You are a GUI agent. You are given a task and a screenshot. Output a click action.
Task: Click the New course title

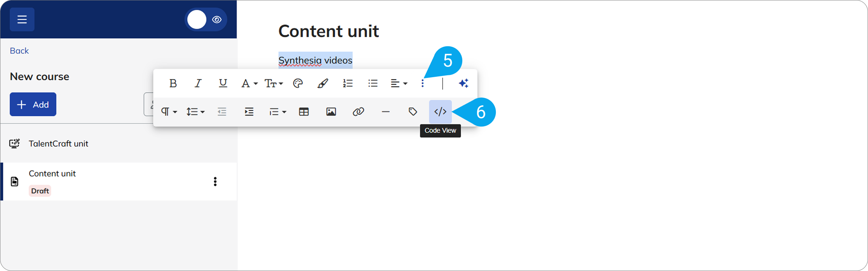click(40, 76)
